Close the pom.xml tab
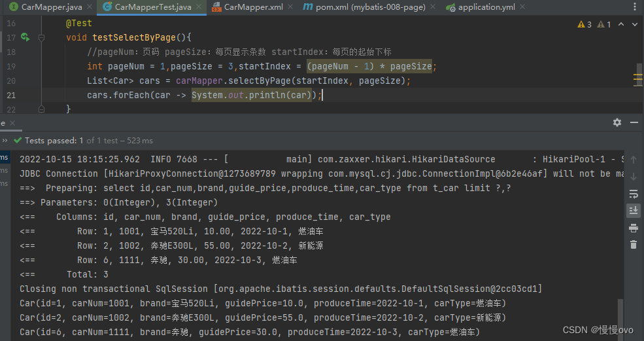The image size is (644, 341). (433, 7)
